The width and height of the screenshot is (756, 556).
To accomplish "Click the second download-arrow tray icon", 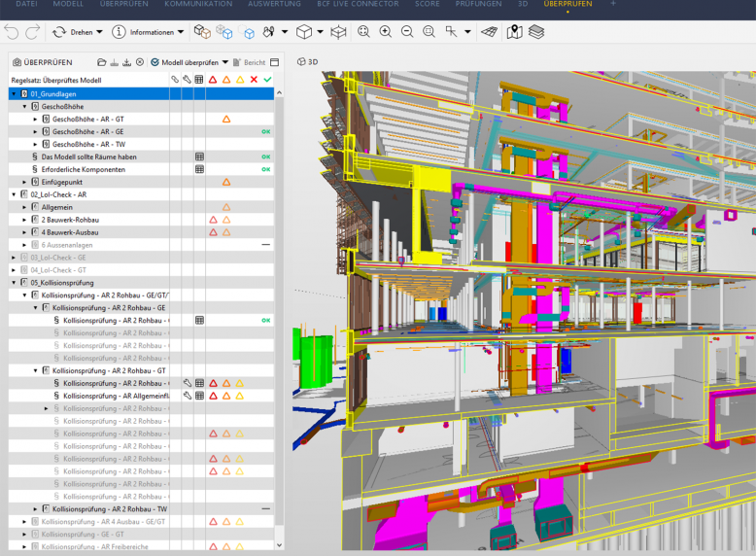I will (126, 62).
